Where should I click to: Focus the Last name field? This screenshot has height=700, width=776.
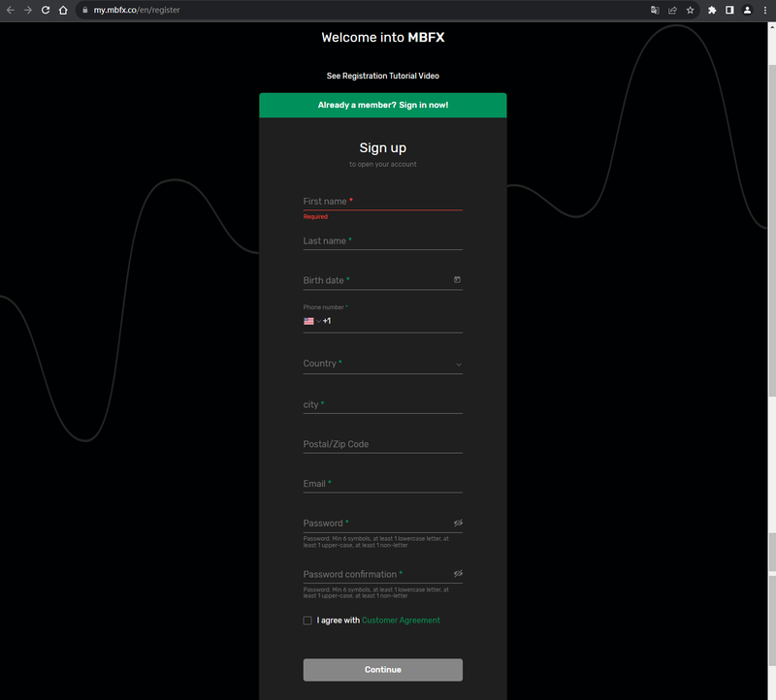point(382,240)
